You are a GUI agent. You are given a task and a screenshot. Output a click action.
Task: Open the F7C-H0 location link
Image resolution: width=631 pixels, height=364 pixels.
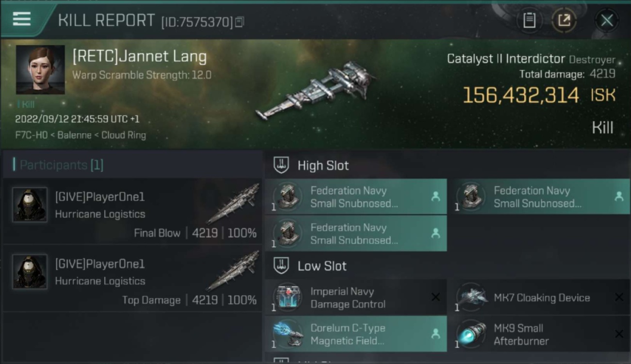pos(31,135)
